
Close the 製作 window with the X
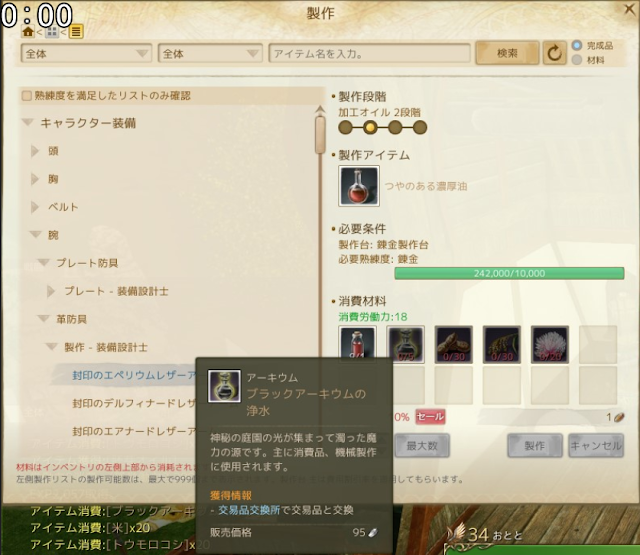630,9
